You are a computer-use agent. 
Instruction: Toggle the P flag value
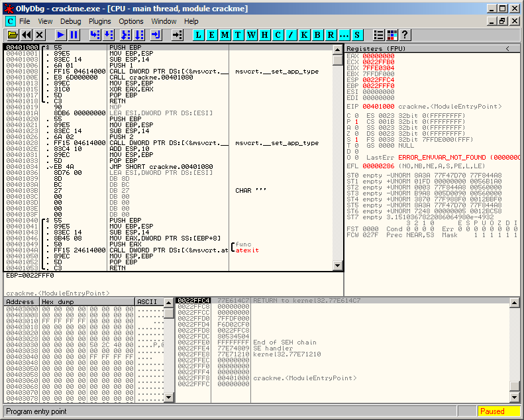click(356, 122)
